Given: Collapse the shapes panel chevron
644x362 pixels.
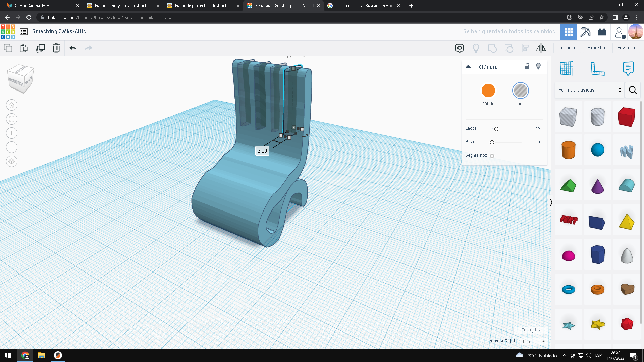Looking at the screenshot, I should (x=551, y=202).
